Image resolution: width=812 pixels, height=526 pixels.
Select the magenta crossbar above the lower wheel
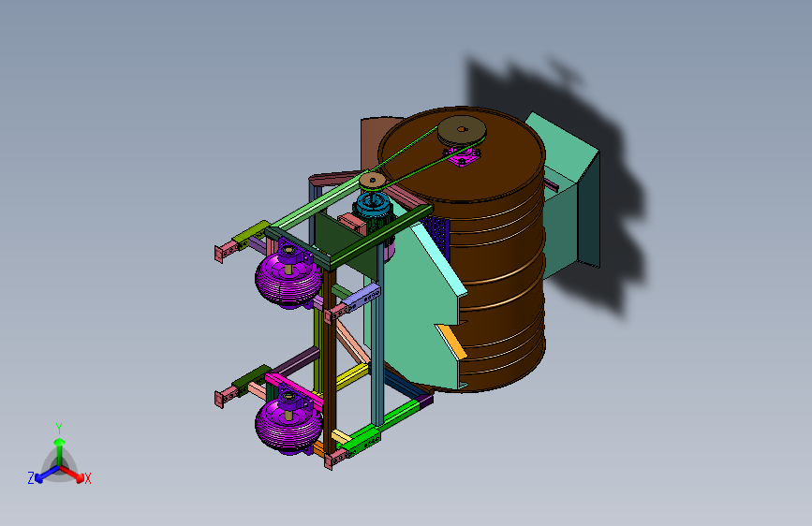294,390
